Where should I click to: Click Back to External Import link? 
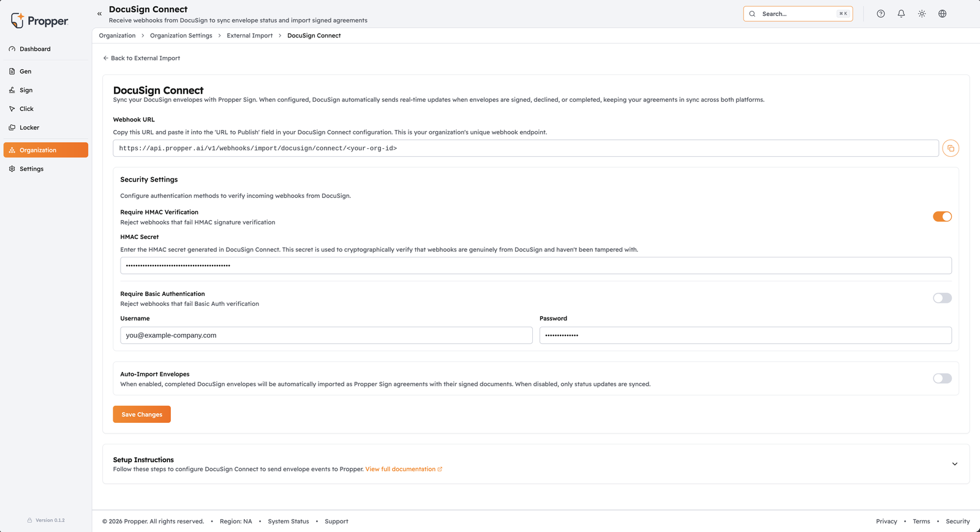(x=141, y=58)
